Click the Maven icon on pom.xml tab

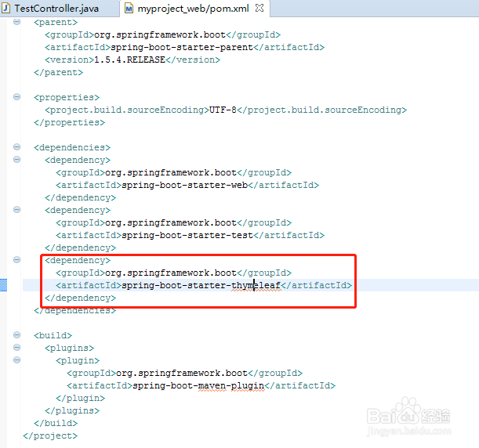click(x=129, y=9)
